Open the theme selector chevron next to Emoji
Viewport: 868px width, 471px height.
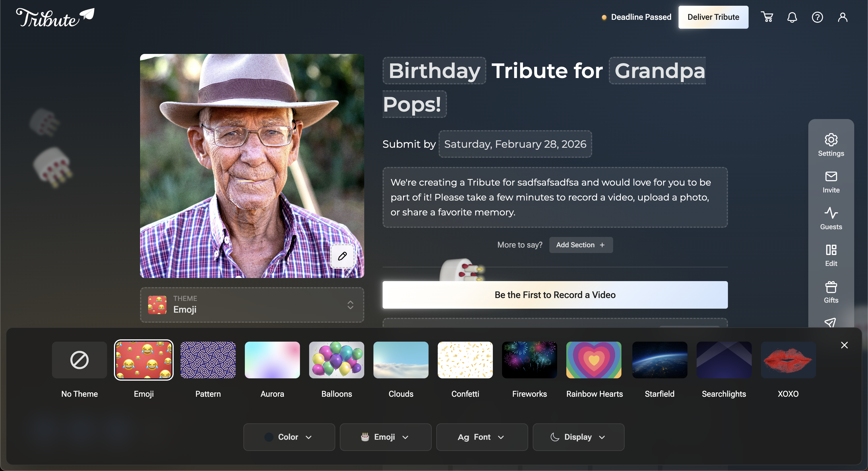coord(350,305)
